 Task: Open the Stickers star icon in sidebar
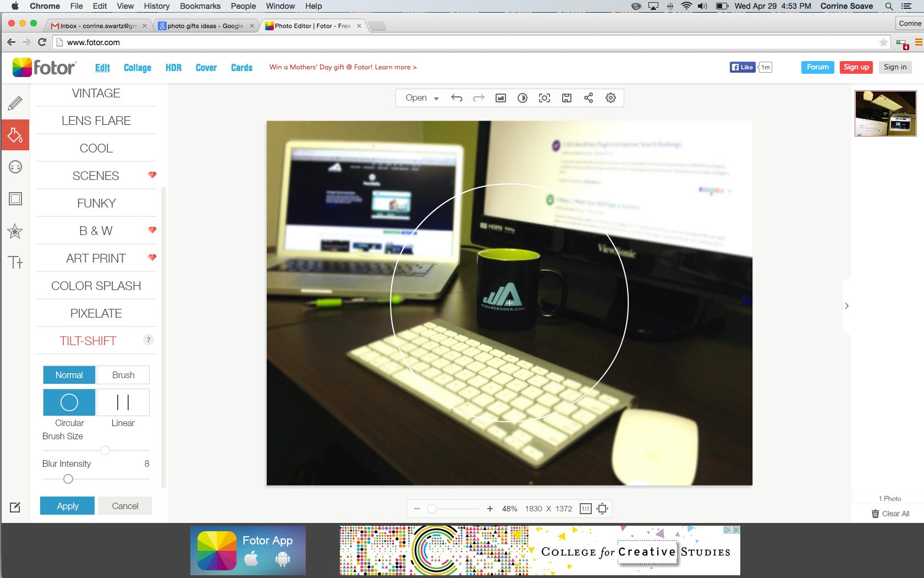pos(15,231)
